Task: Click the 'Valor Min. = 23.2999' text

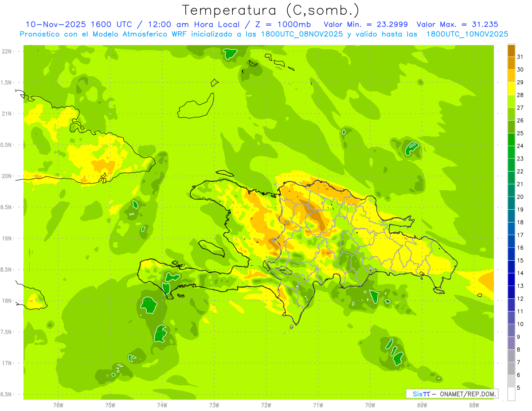Action: pyautogui.click(x=366, y=25)
